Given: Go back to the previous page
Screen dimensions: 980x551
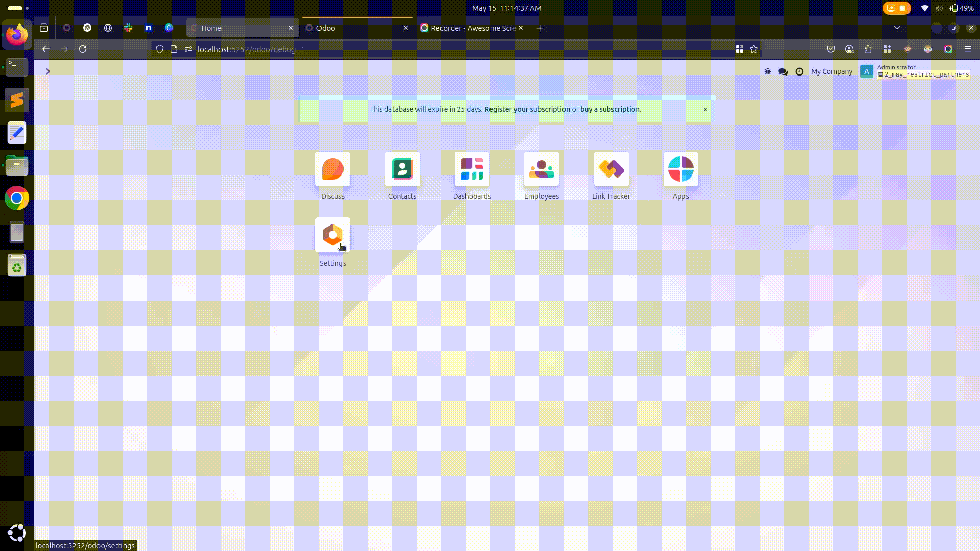Looking at the screenshot, I should pyautogui.click(x=46, y=49).
